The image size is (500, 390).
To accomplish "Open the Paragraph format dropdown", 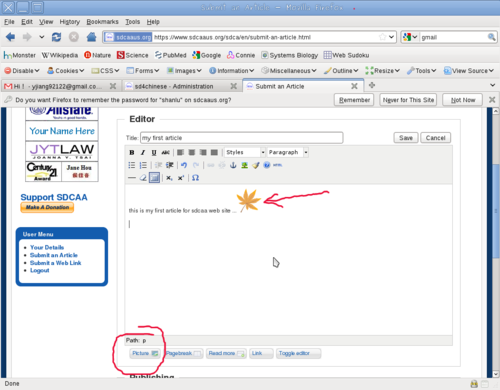I will pos(288,152).
